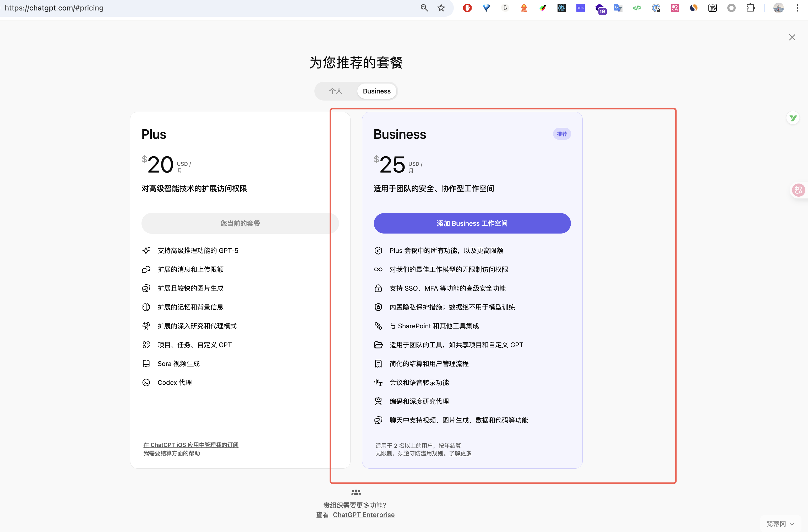Open 我需要结算方面的帮助 link

(171, 453)
